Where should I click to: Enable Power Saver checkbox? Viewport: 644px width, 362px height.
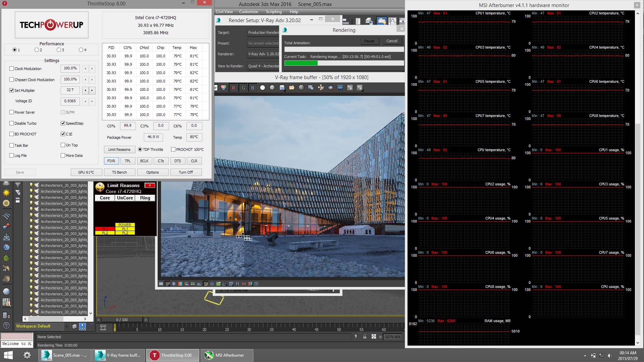click(12, 112)
